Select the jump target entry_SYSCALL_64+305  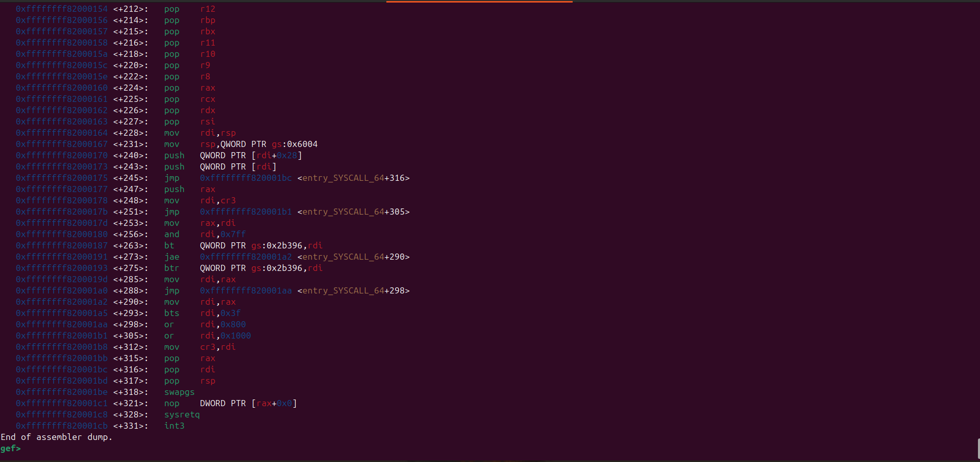pyautogui.click(x=354, y=212)
